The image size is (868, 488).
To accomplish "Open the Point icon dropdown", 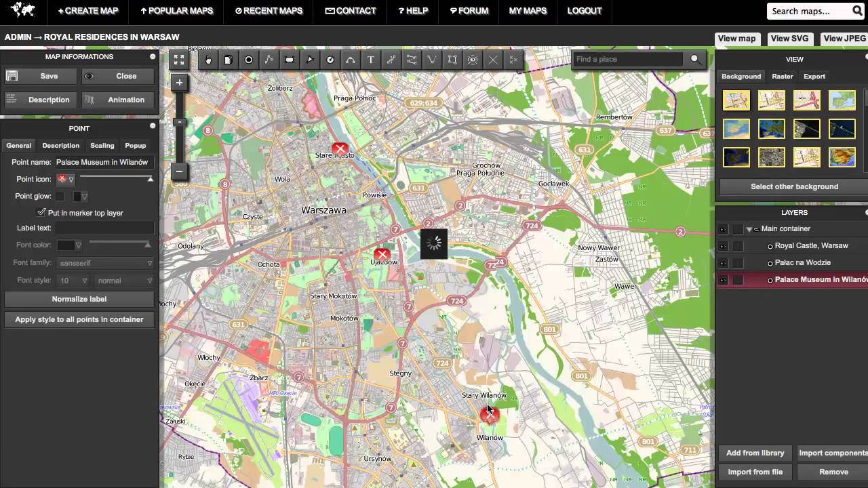I will pos(71,180).
